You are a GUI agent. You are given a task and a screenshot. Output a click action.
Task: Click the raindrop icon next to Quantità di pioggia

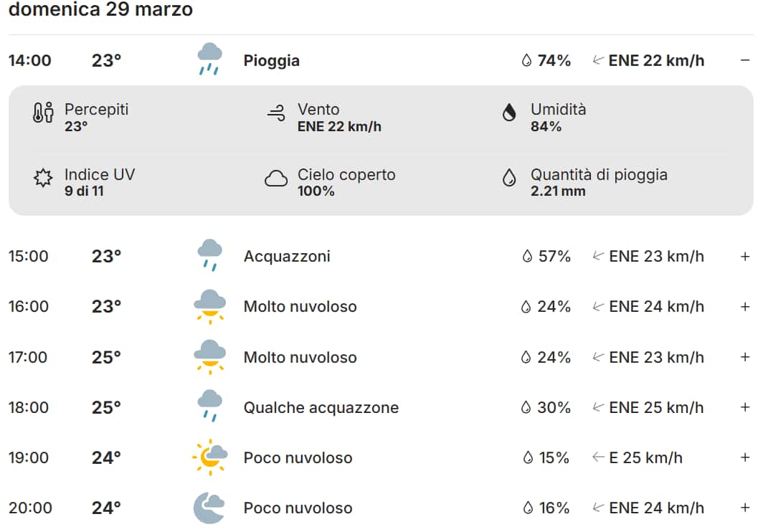tap(509, 176)
